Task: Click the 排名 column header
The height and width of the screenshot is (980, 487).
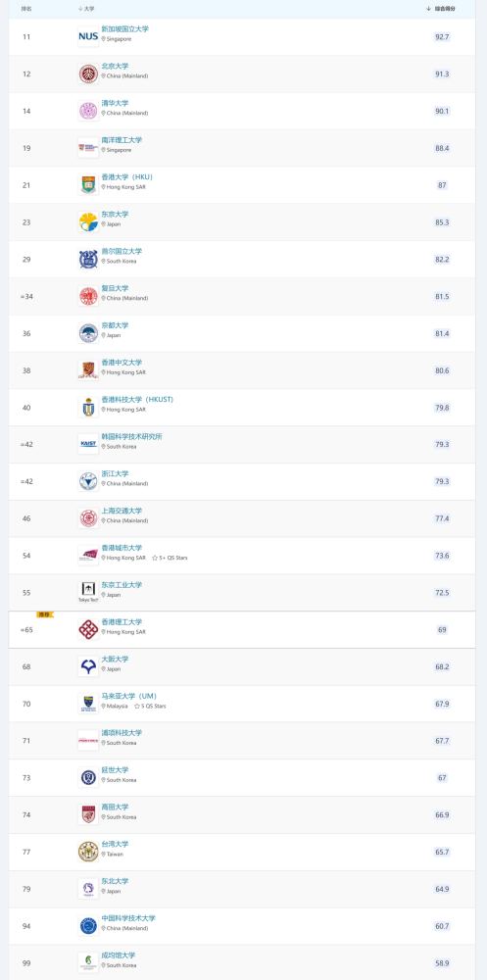Action: click(26, 9)
